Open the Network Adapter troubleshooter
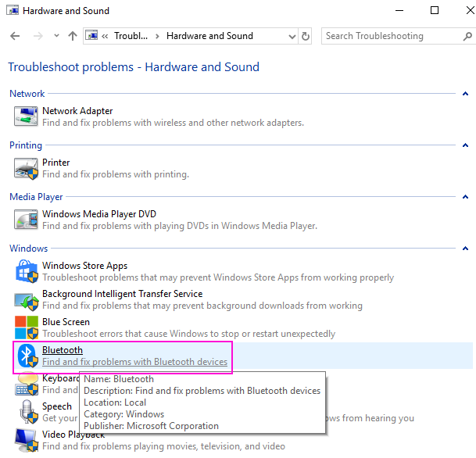The width and height of the screenshot is (476, 458). pos(77,111)
